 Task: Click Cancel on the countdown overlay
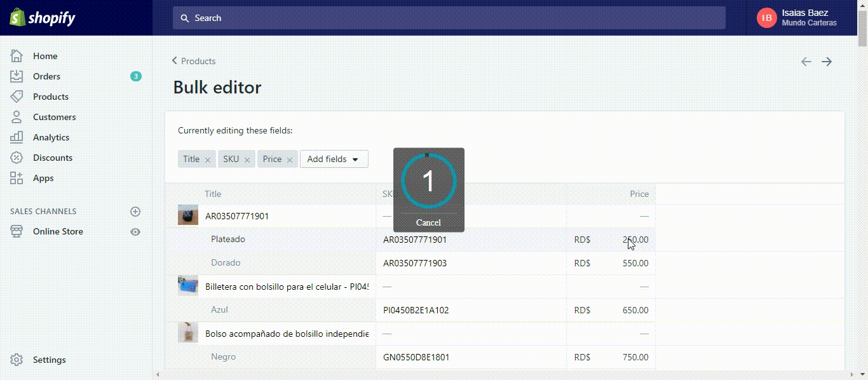pos(428,222)
